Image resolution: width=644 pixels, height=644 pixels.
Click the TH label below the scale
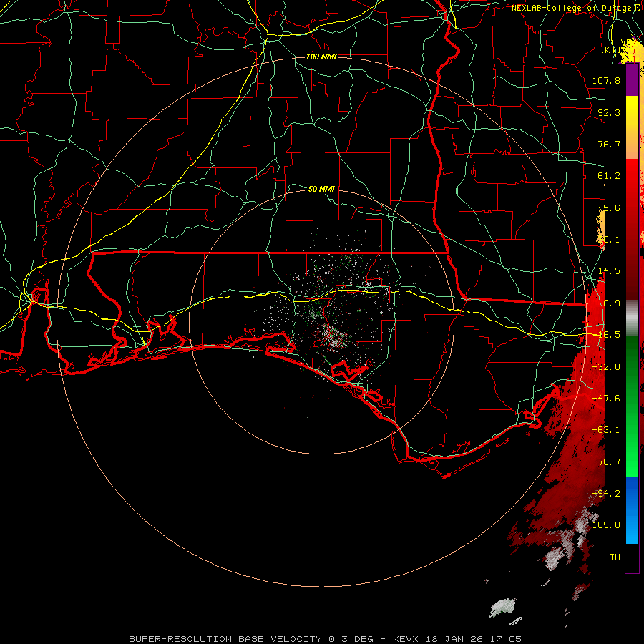pyautogui.click(x=615, y=557)
